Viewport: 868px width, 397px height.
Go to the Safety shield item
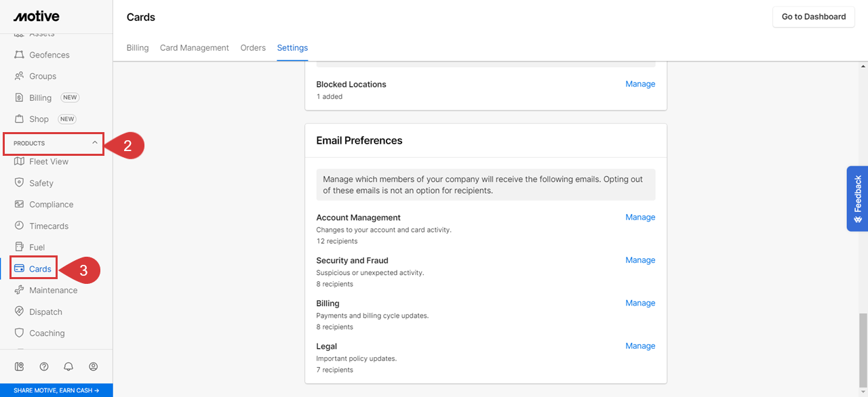click(41, 183)
